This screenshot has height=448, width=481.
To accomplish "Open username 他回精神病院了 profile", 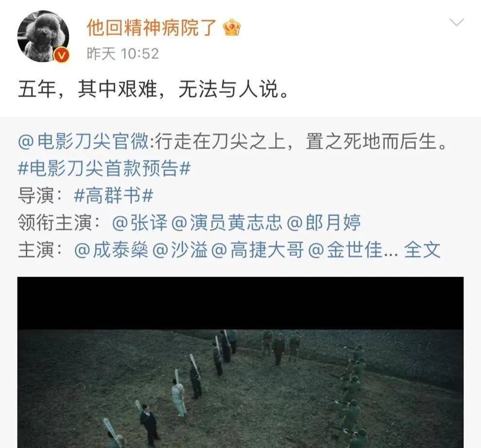I will pos(152,28).
